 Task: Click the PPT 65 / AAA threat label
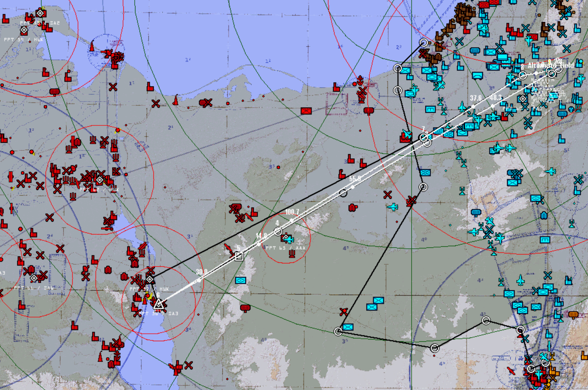[x=285, y=248]
